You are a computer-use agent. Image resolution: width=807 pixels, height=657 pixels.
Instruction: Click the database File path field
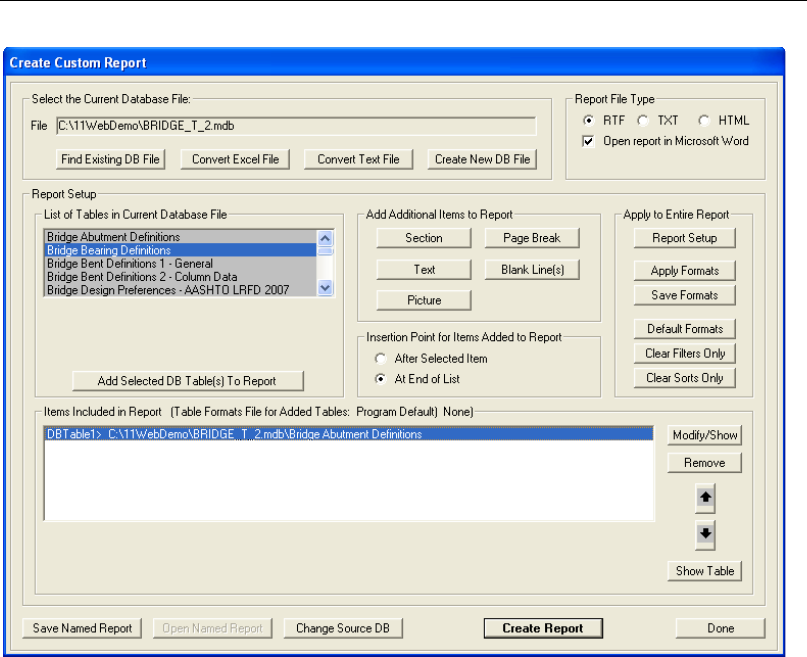coord(296,126)
